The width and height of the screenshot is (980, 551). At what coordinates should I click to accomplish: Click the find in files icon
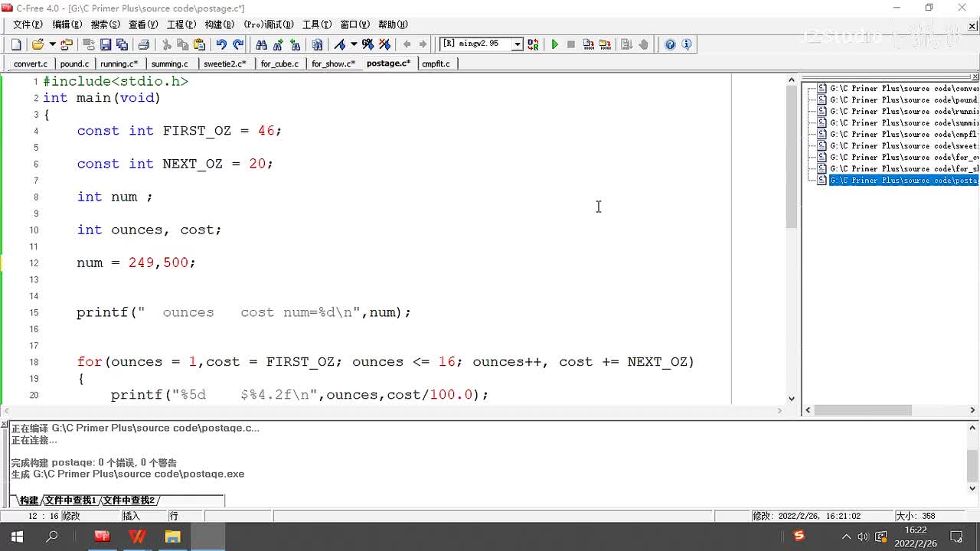coord(317,44)
